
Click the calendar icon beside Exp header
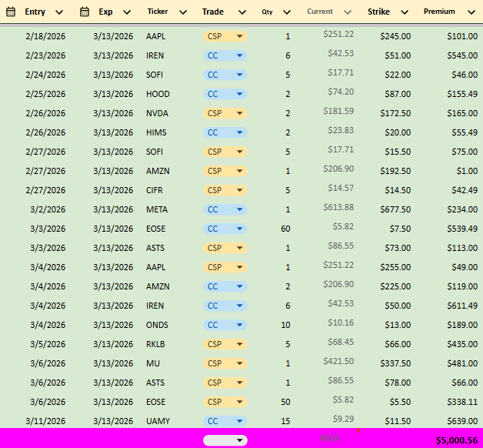[x=85, y=12]
